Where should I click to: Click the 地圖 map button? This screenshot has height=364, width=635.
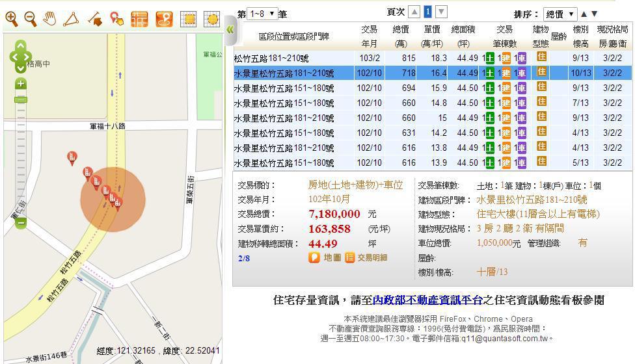(x=325, y=257)
